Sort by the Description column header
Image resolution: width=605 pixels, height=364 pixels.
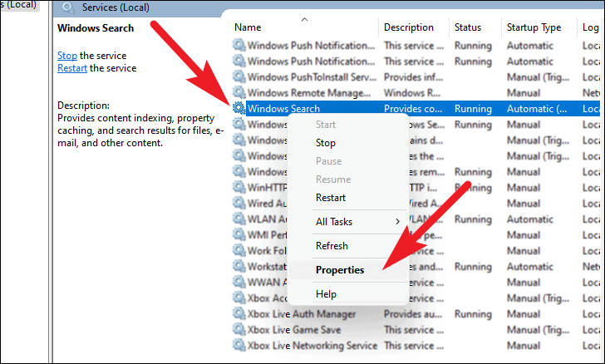pyautogui.click(x=409, y=27)
